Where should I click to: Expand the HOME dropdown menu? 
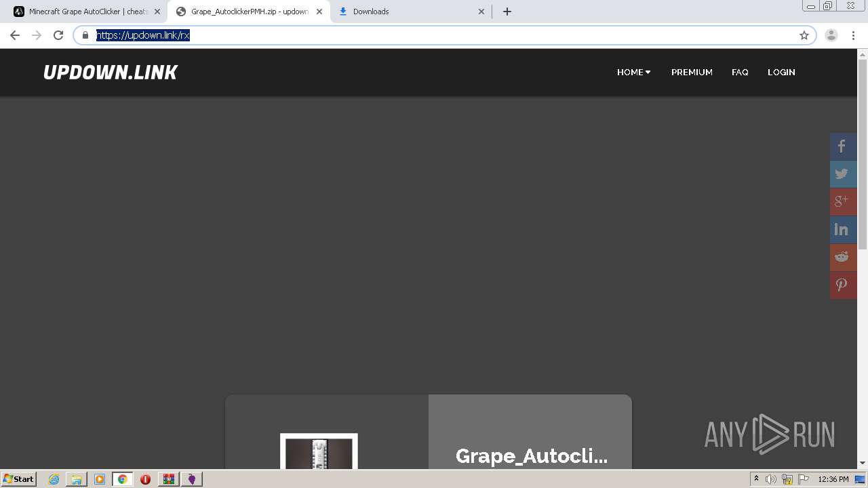click(x=634, y=72)
